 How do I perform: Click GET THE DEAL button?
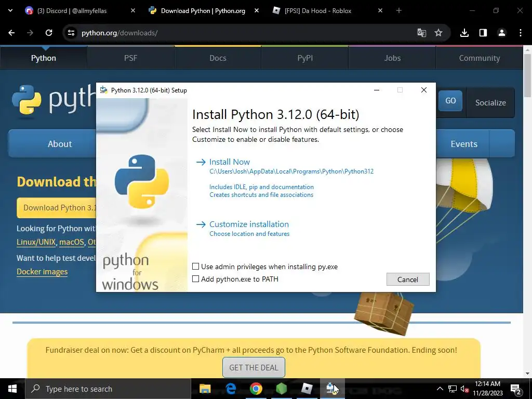click(x=254, y=367)
